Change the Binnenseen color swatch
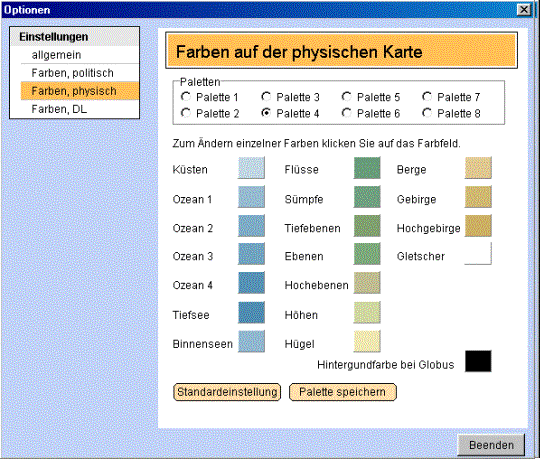 pos(251,342)
